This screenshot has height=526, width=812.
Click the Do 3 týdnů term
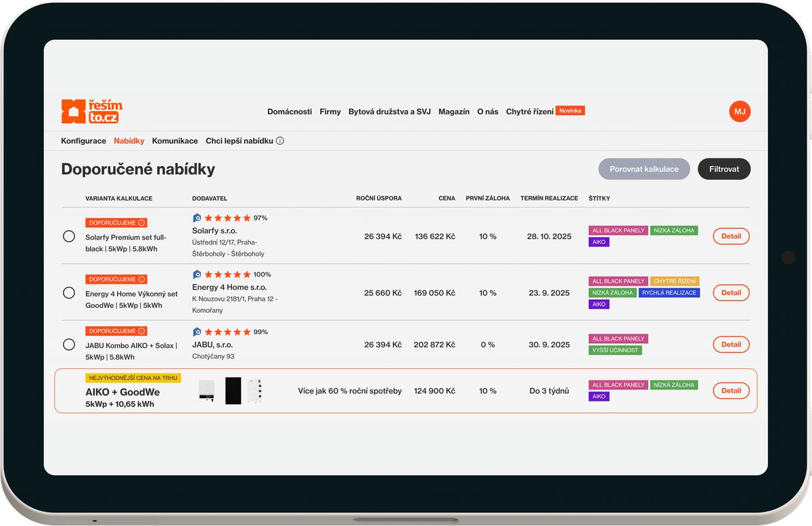[549, 391]
